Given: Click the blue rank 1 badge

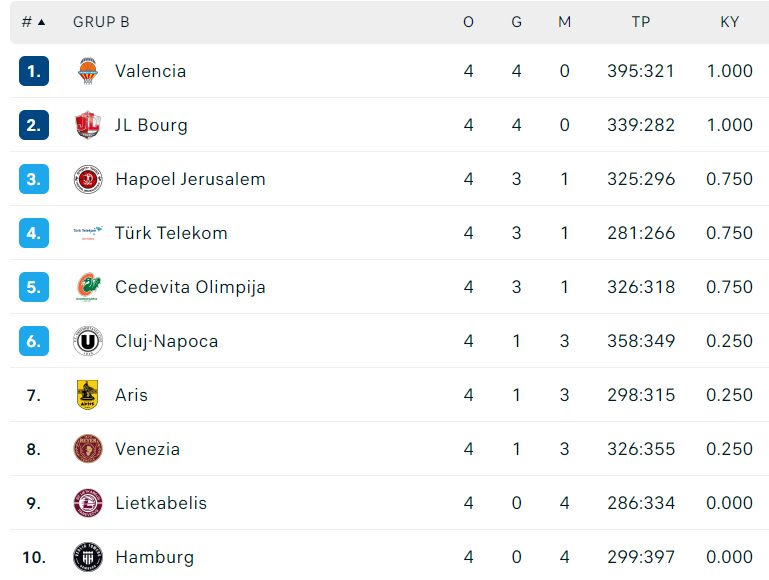Looking at the screenshot, I should (x=34, y=71).
